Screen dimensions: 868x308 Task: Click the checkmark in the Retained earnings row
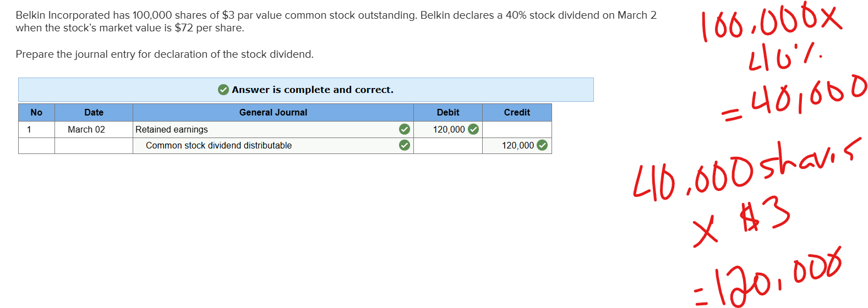tap(405, 129)
